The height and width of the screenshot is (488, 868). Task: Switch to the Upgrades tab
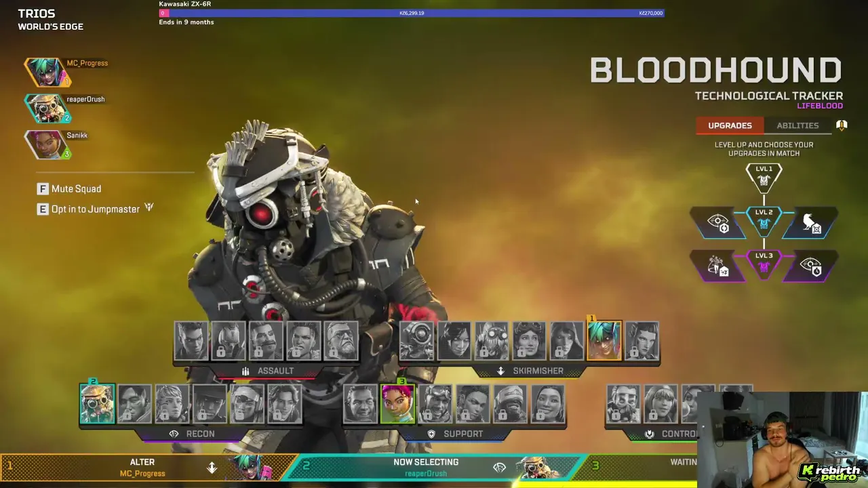[x=730, y=125]
